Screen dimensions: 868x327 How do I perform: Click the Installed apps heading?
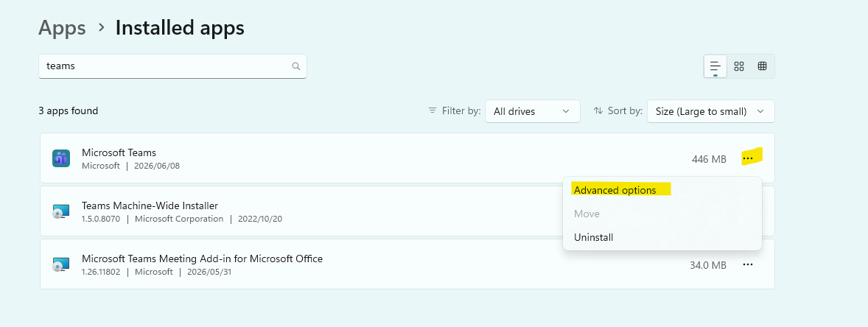[180, 27]
